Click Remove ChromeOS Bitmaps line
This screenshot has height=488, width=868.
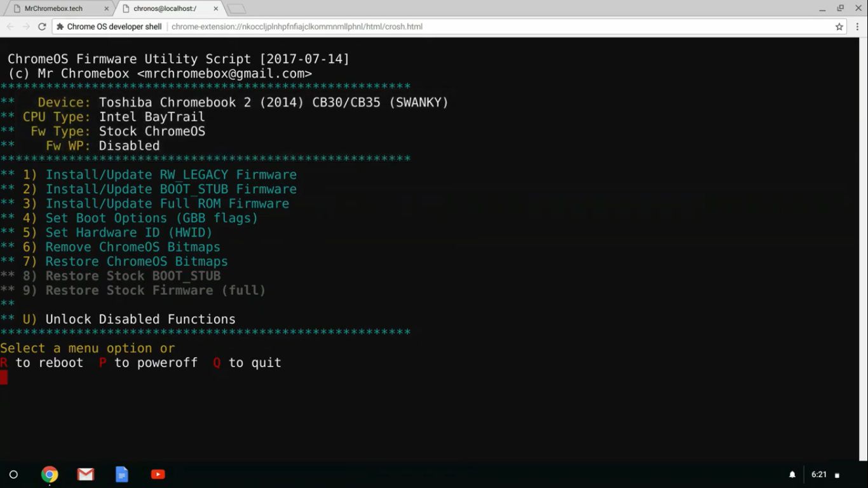(133, 247)
